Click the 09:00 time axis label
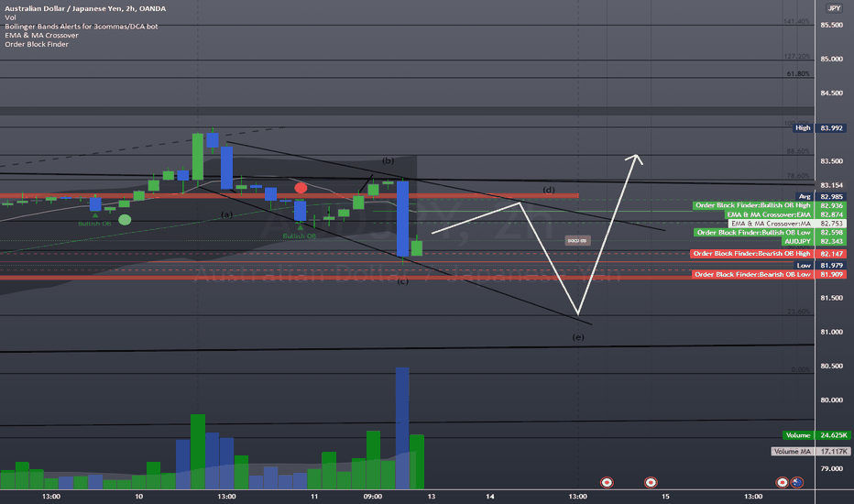The width and height of the screenshot is (854, 504). (373, 497)
